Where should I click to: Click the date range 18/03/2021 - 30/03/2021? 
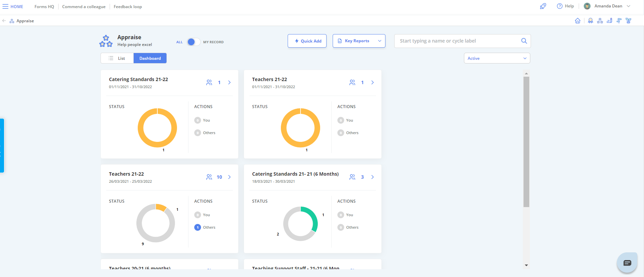coord(273,181)
